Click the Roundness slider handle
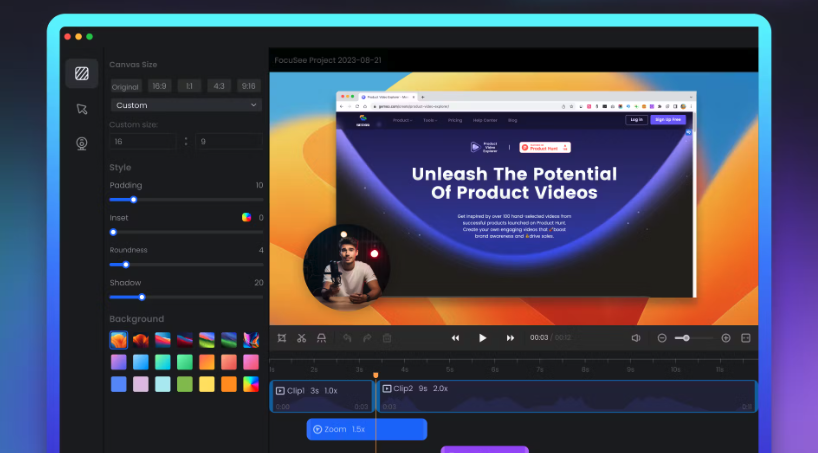 coord(126,265)
